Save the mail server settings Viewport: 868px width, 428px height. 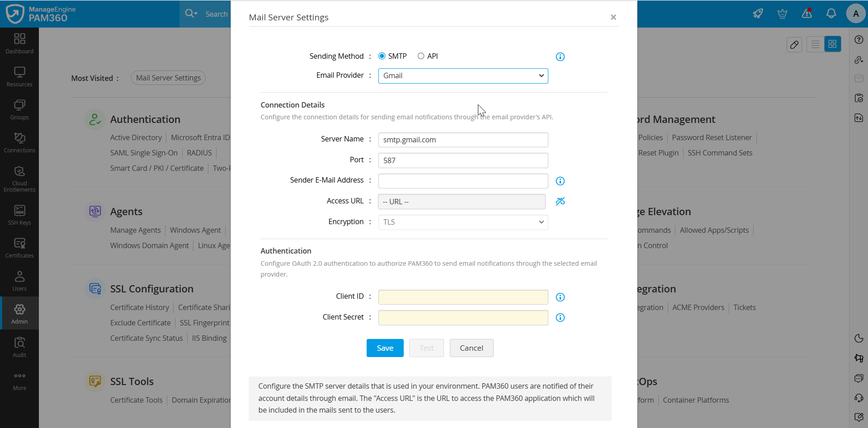385,348
